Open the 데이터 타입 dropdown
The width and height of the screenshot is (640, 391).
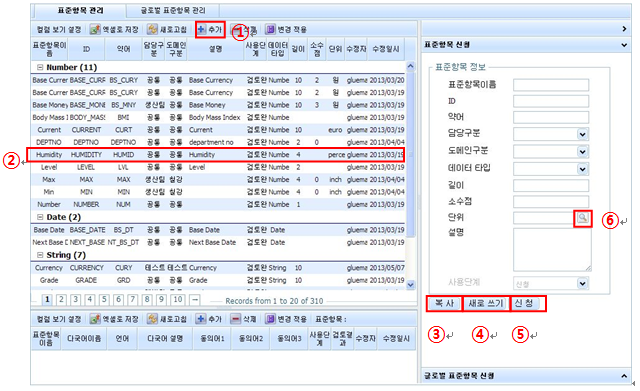coord(582,169)
